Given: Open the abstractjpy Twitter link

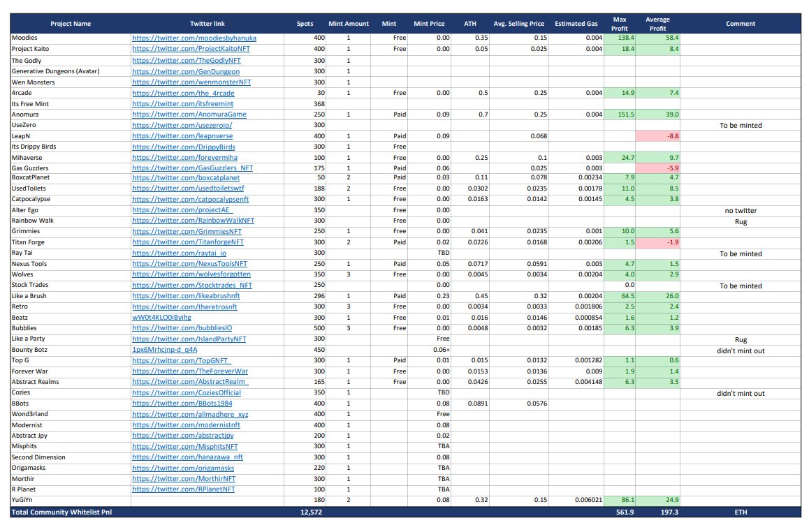Looking at the screenshot, I should pyautogui.click(x=182, y=436).
